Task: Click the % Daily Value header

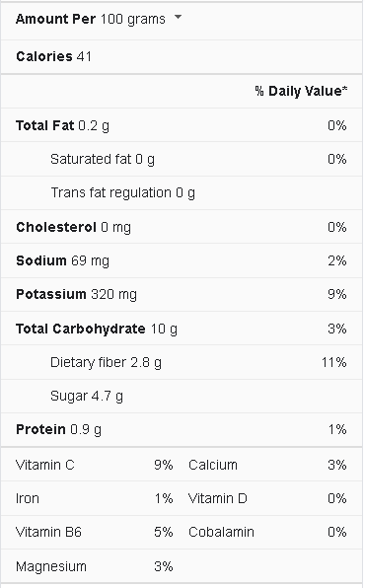Action: [301, 91]
